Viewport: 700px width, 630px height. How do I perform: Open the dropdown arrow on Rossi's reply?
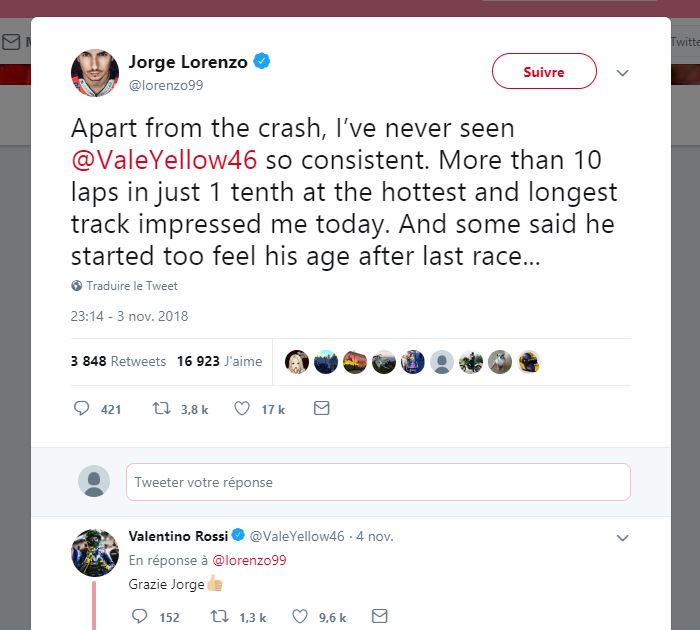coord(622,538)
